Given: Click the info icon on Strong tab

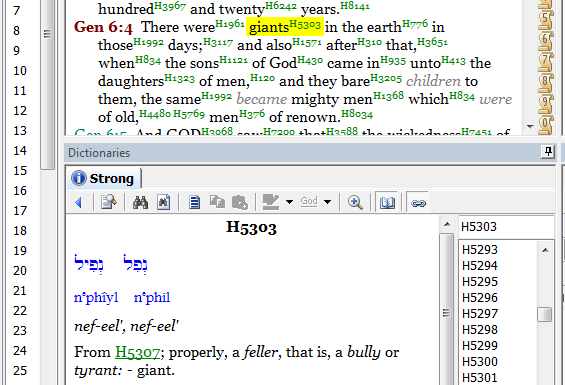Looking at the screenshot, I should click(79, 178).
